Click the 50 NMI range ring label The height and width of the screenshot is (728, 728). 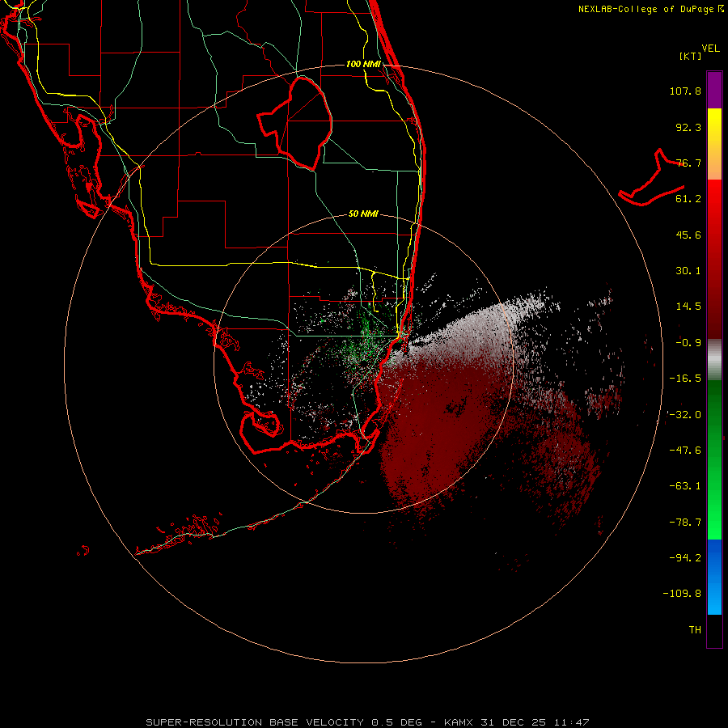click(363, 214)
